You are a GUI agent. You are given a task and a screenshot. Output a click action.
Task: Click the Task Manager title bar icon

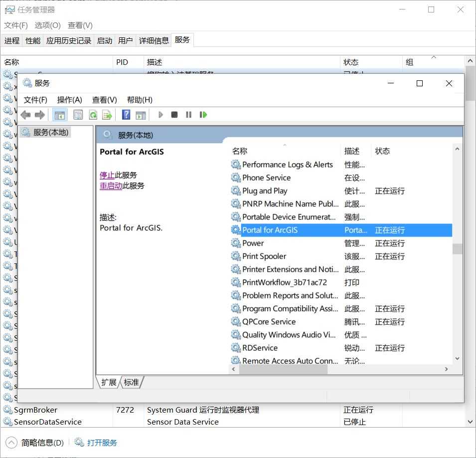[x=9, y=9]
